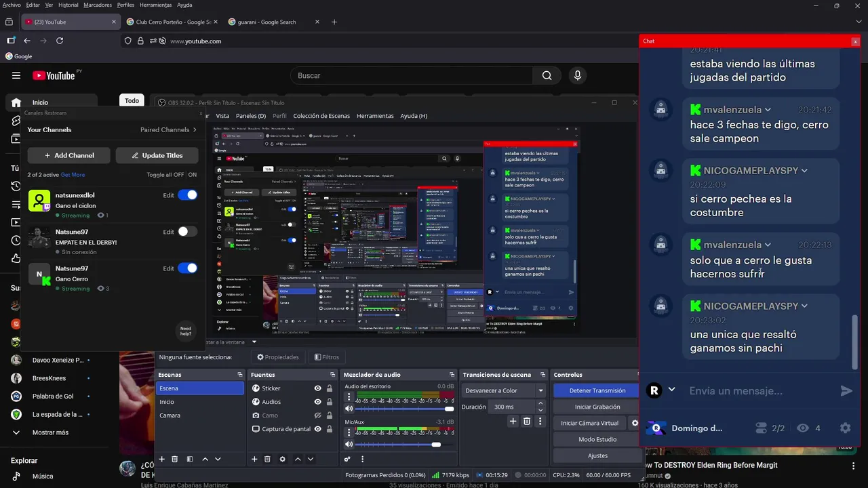Activate YouTube voice search microphone
This screenshot has width=868, height=488.
pos(578,75)
